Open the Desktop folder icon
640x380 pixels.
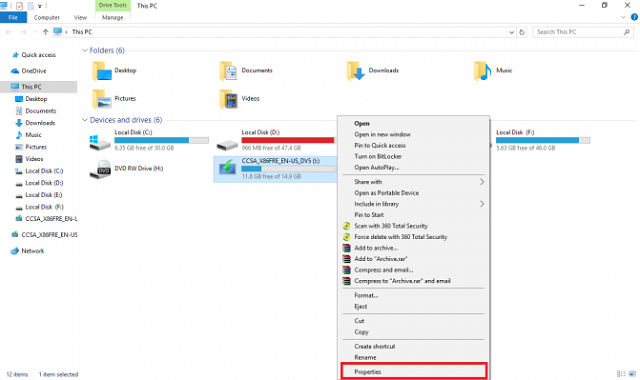pyautogui.click(x=102, y=71)
